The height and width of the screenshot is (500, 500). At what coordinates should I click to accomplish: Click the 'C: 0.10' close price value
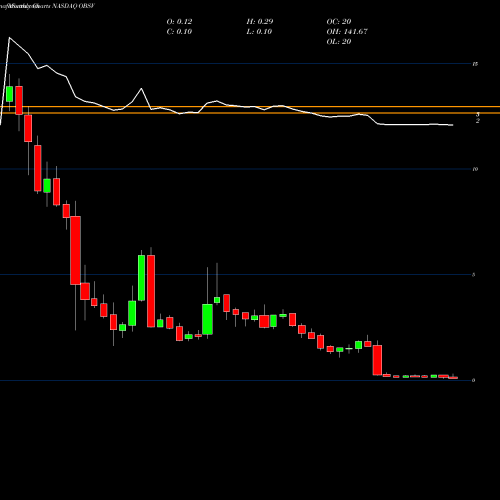pos(179,31)
